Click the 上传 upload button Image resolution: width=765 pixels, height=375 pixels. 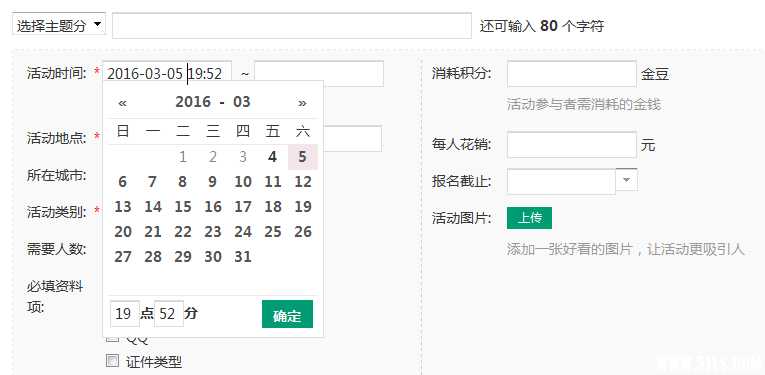[x=529, y=218]
